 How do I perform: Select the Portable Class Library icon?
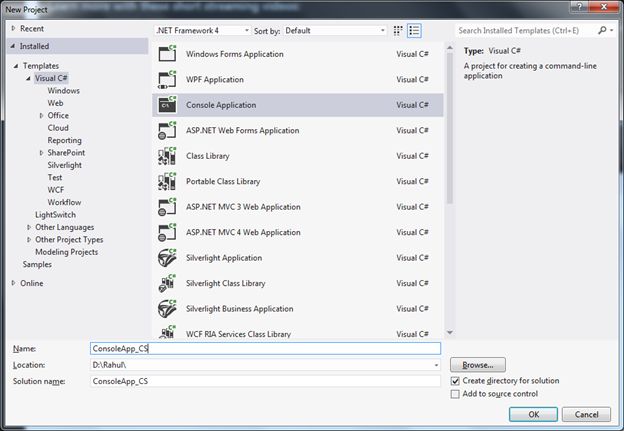(167, 181)
